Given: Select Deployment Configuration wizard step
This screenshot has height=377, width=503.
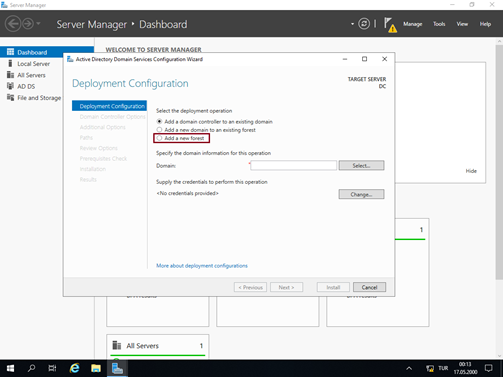Looking at the screenshot, I should pos(109,106).
